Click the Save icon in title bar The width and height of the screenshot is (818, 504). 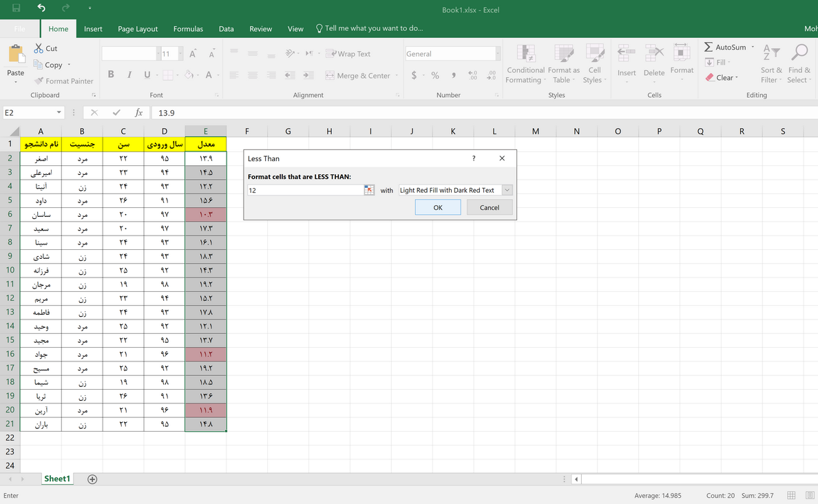point(16,8)
